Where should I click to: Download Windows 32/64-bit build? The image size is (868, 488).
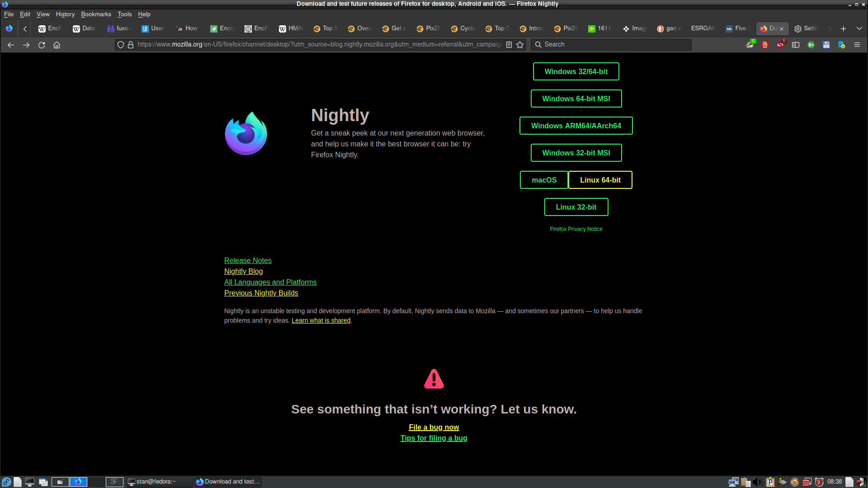576,71
